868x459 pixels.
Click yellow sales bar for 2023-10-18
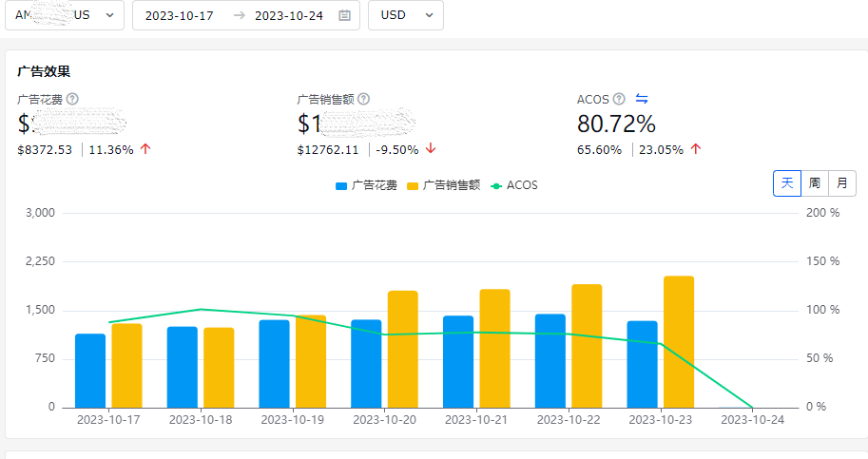click(x=219, y=368)
